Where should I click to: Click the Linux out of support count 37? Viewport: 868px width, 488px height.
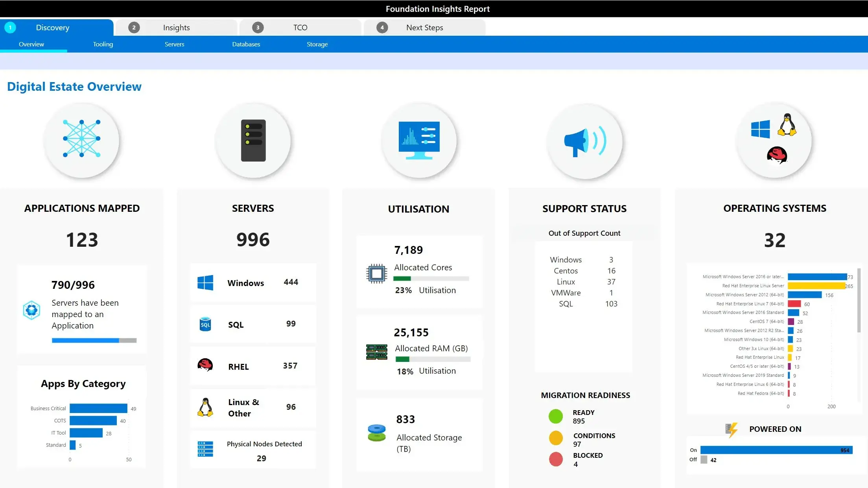[611, 282]
